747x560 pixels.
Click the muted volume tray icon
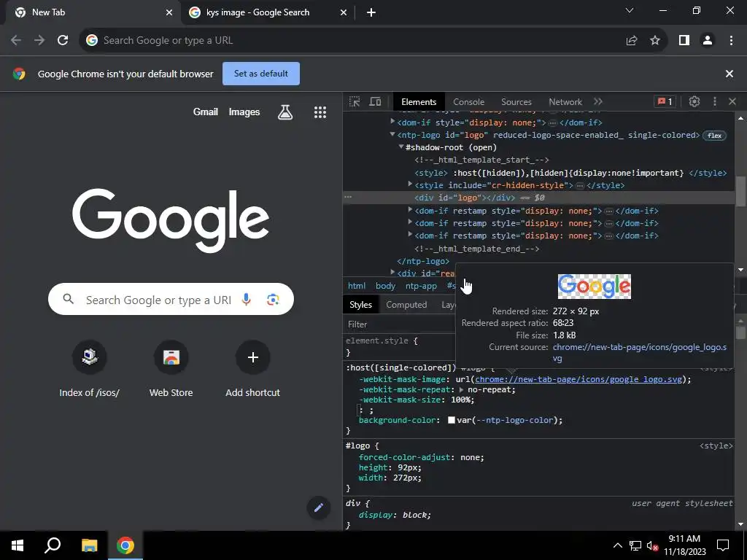(x=652, y=545)
